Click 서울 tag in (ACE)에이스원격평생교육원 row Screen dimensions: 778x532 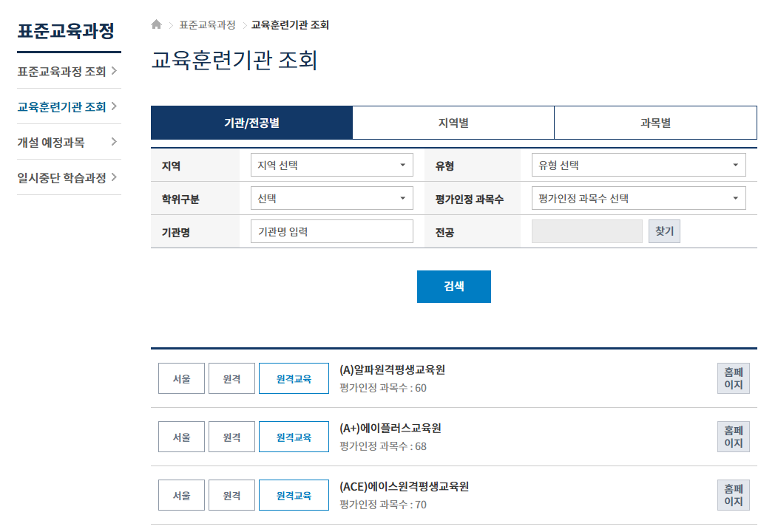[182, 495]
